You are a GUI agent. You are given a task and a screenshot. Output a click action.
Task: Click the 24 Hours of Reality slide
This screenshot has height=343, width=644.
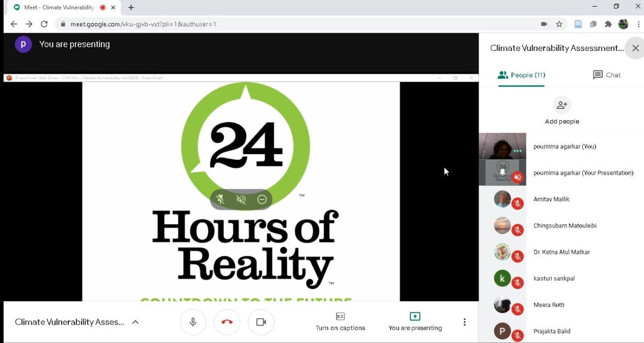click(241, 191)
